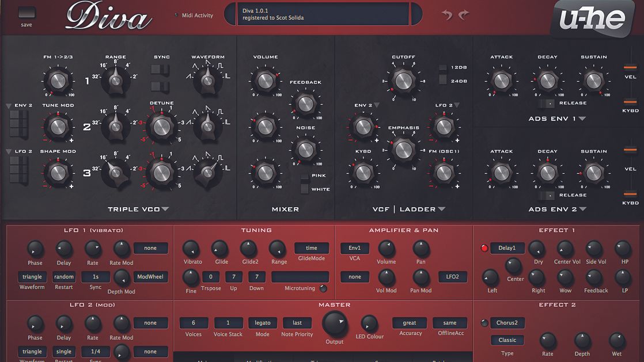Click the legato Mode button
This screenshot has width=644, height=362.
click(262, 323)
